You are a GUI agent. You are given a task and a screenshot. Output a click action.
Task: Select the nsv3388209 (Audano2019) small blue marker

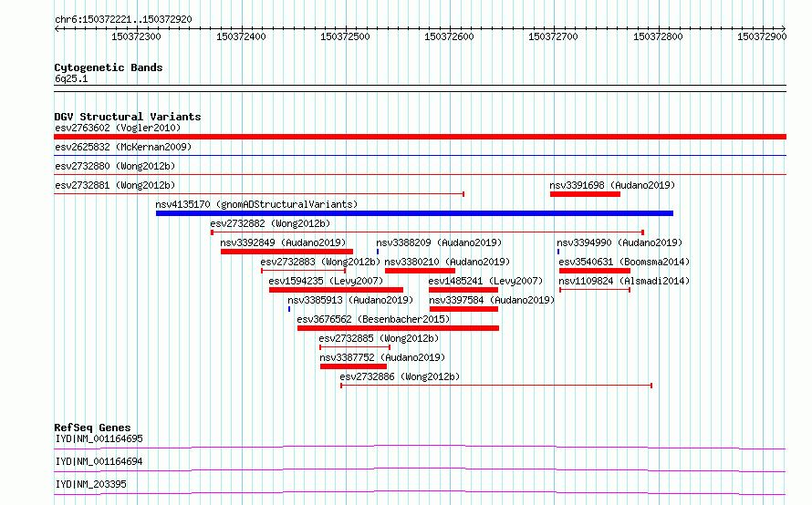click(378, 252)
